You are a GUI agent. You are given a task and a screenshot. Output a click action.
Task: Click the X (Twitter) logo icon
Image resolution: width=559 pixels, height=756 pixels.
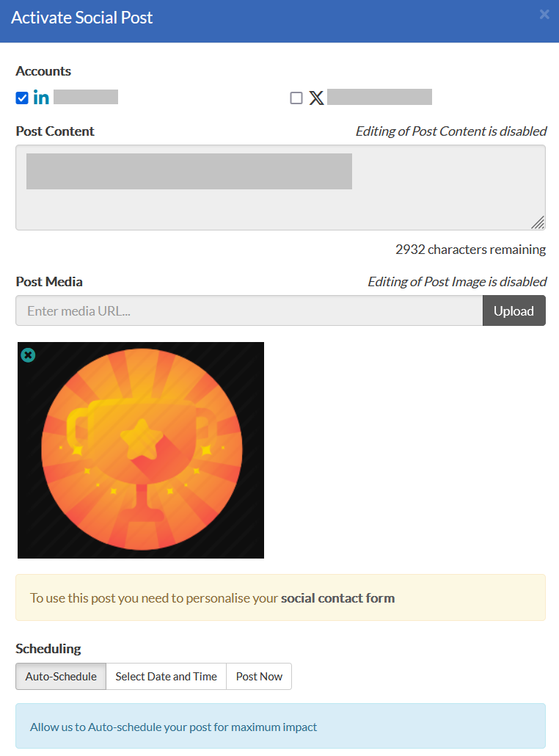tap(316, 98)
